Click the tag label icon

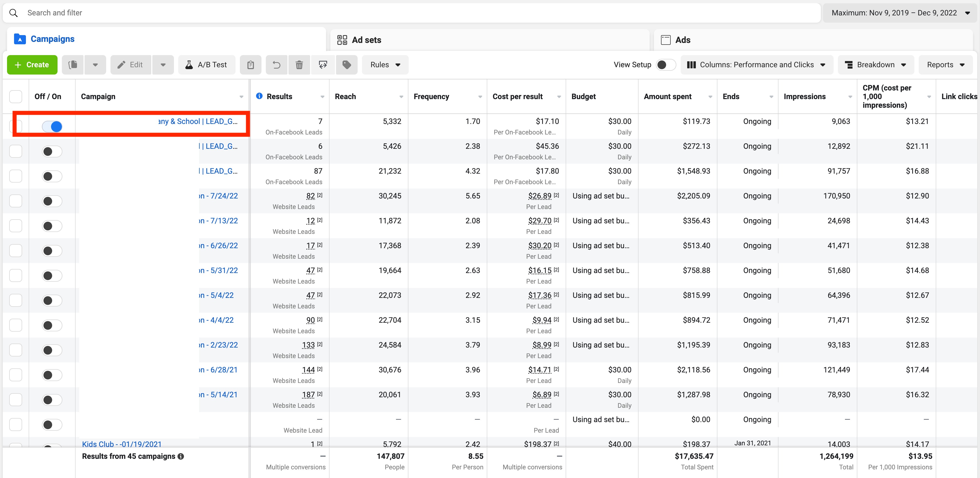[x=347, y=65]
